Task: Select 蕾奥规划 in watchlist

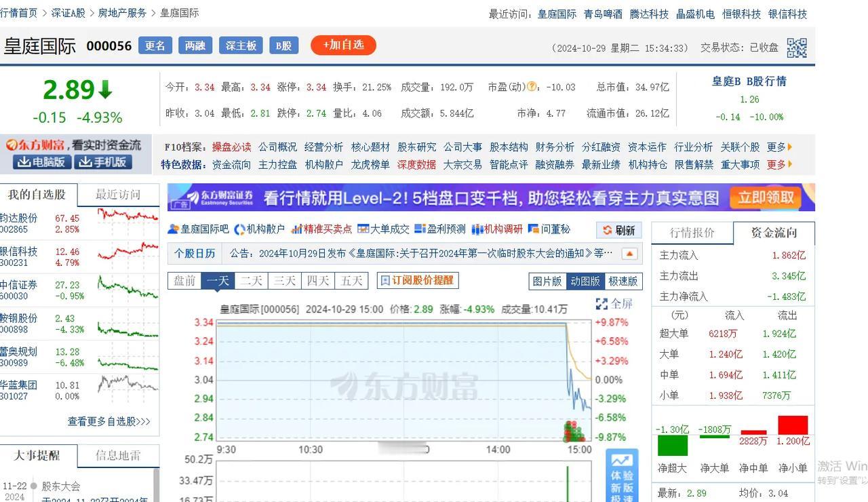Action: (x=18, y=351)
